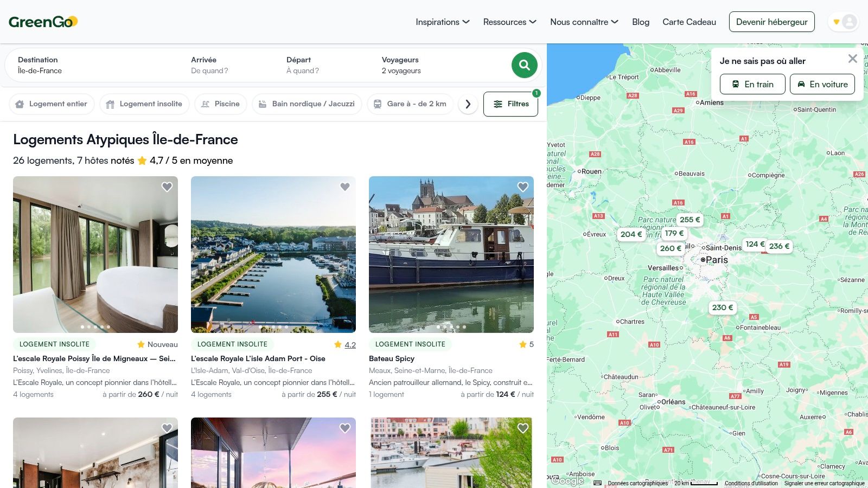Open the Carte Cadeau page
This screenshot has width=868, height=488.
689,22
